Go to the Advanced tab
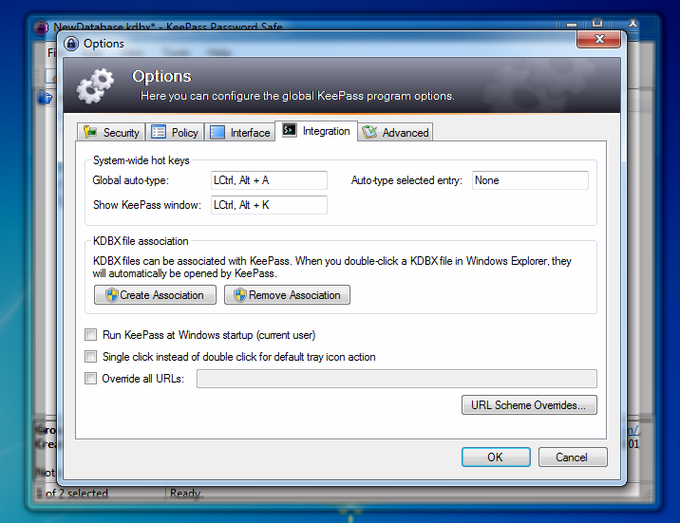 click(x=395, y=132)
